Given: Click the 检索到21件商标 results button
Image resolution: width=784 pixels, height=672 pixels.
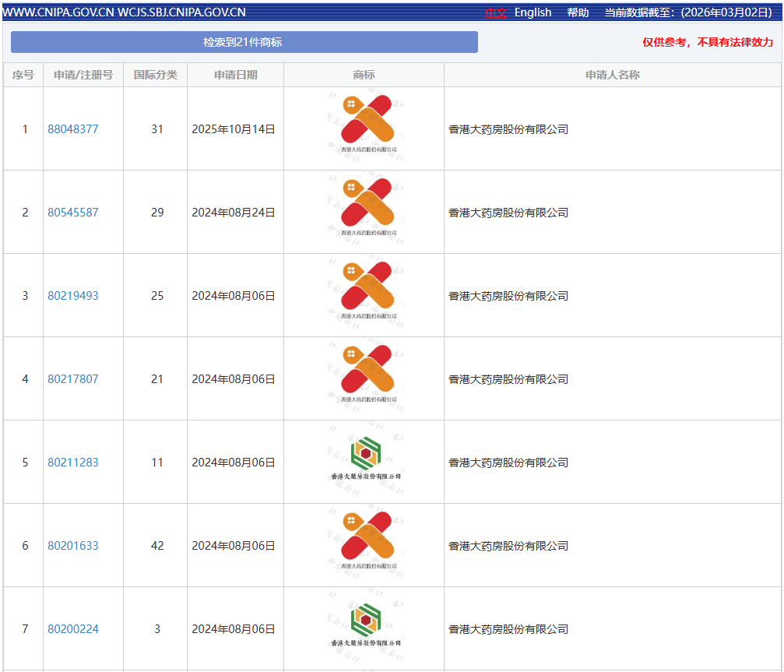Looking at the screenshot, I should [x=244, y=42].
